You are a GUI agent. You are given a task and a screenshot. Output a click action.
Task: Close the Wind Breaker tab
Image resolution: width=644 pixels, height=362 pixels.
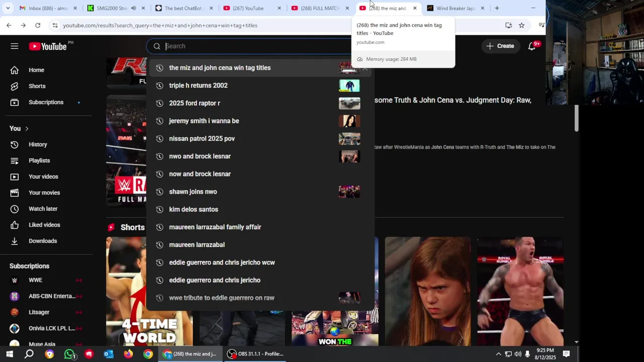click(482, 8)
